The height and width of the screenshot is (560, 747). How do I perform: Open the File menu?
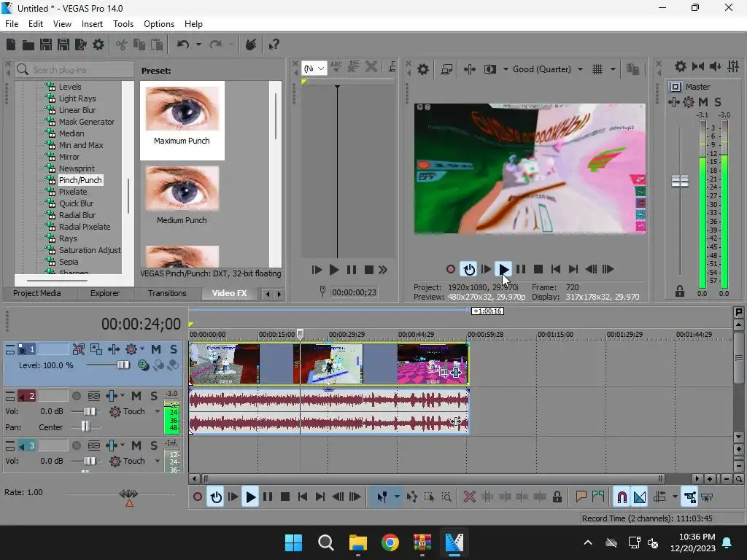(x=12, y=24)
